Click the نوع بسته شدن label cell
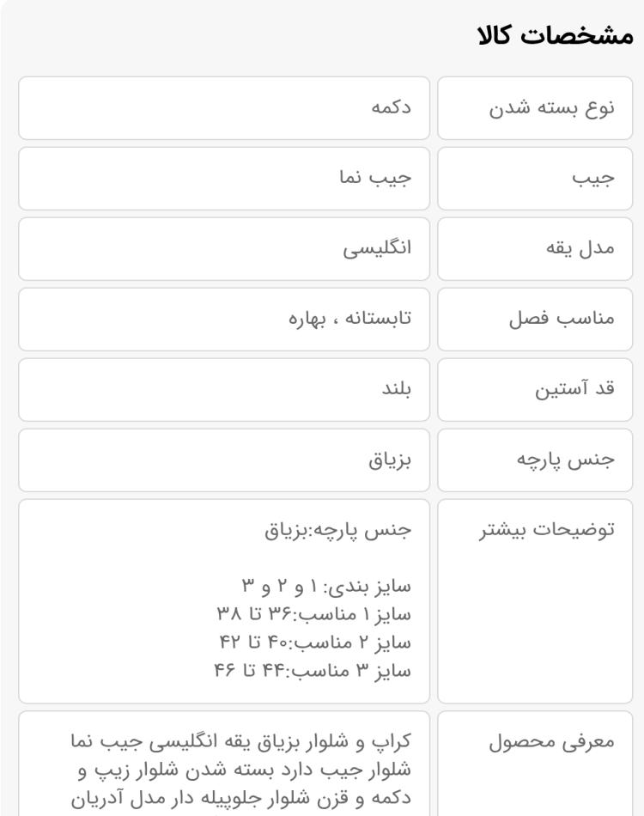The height and width of the screenshot is (816, 644). click(535, 108)
